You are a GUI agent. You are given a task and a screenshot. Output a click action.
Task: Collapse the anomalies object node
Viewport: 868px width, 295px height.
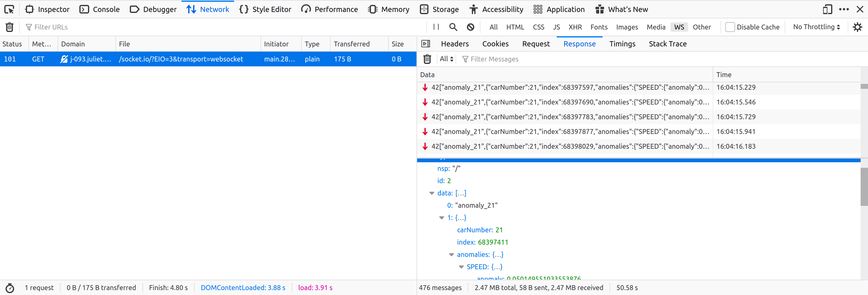[x=451, y=255]
